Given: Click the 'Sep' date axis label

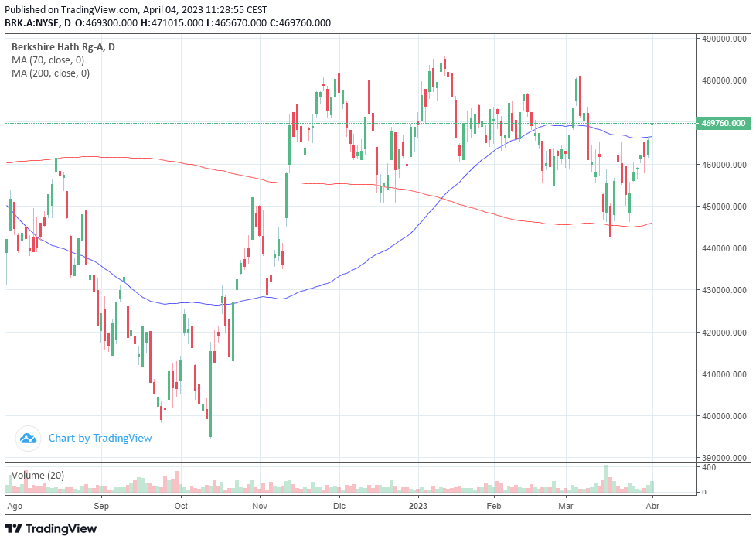Looking at the screenshot, I should [x=101, y=506].
